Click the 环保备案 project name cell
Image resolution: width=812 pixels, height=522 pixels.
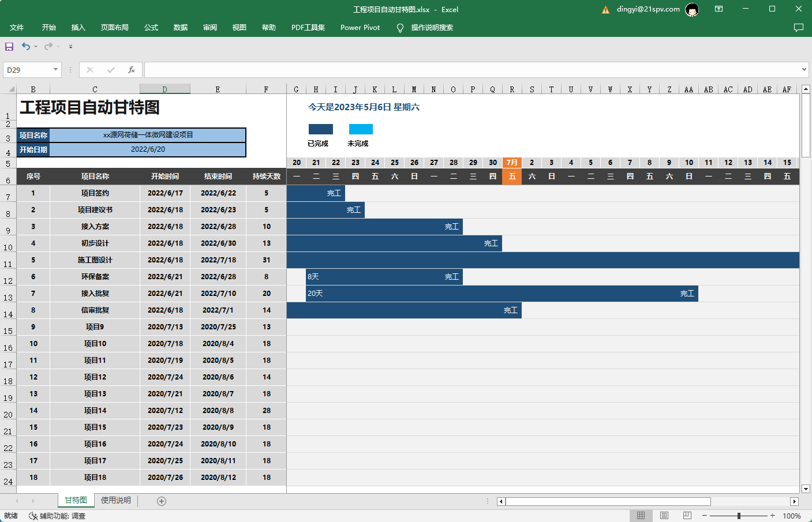95,277
